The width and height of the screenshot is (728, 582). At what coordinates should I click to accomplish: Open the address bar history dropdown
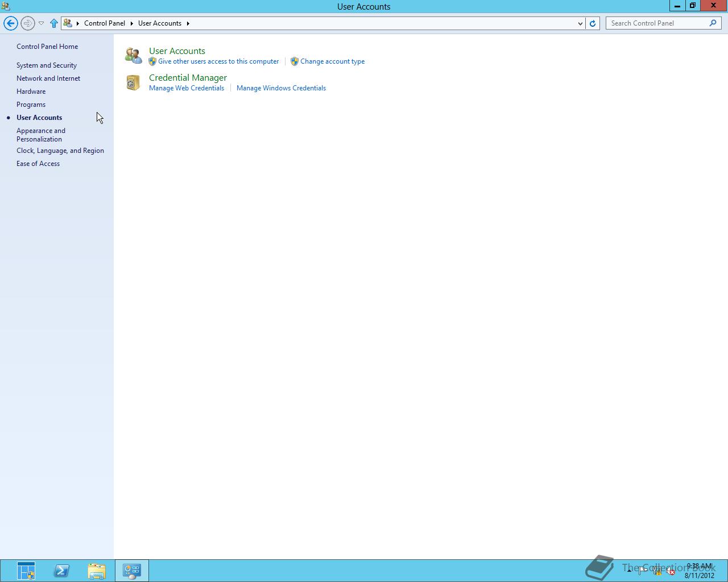[580, 23]
